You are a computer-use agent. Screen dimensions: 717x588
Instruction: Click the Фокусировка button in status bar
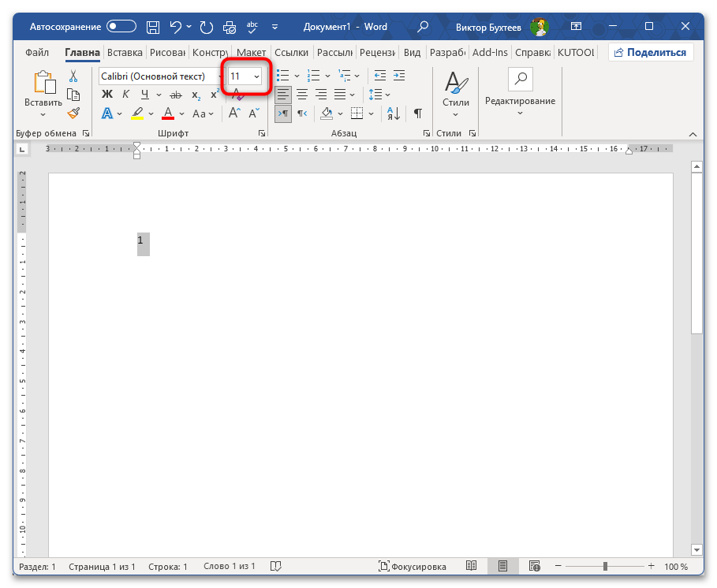(x=413, y=567)
